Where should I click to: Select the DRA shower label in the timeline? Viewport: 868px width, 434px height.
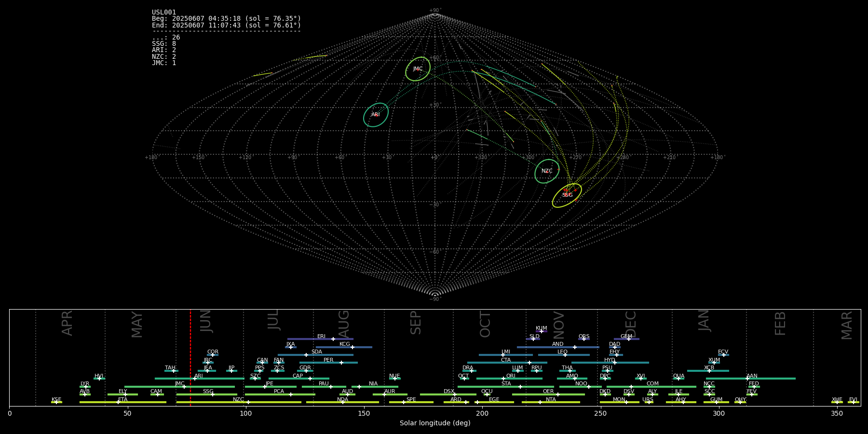click(468, 368)
